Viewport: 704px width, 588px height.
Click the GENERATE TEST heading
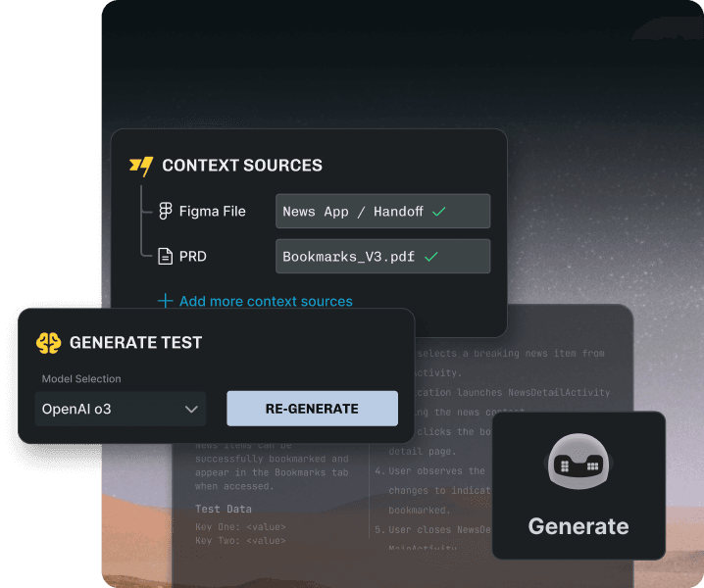click(x=135, y=342)
